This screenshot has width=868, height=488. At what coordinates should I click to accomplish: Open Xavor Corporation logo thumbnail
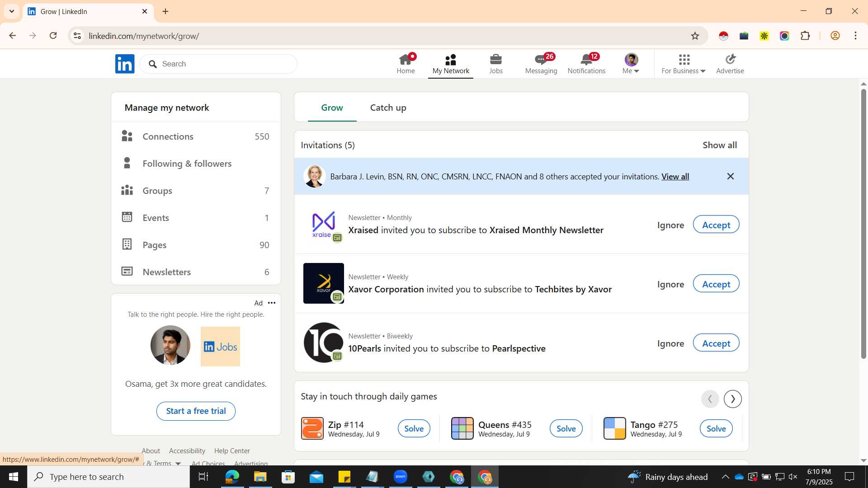[x=323, y=283]
